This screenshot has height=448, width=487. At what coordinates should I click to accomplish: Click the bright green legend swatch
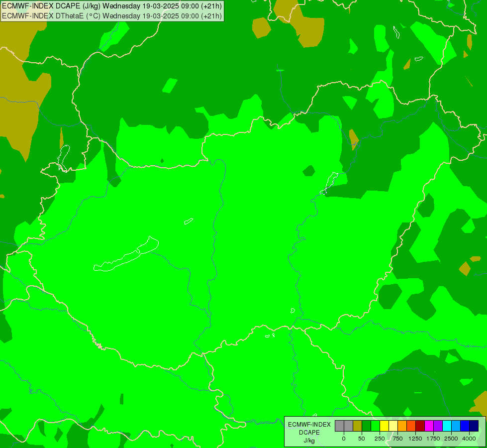[x=376, y=426]
